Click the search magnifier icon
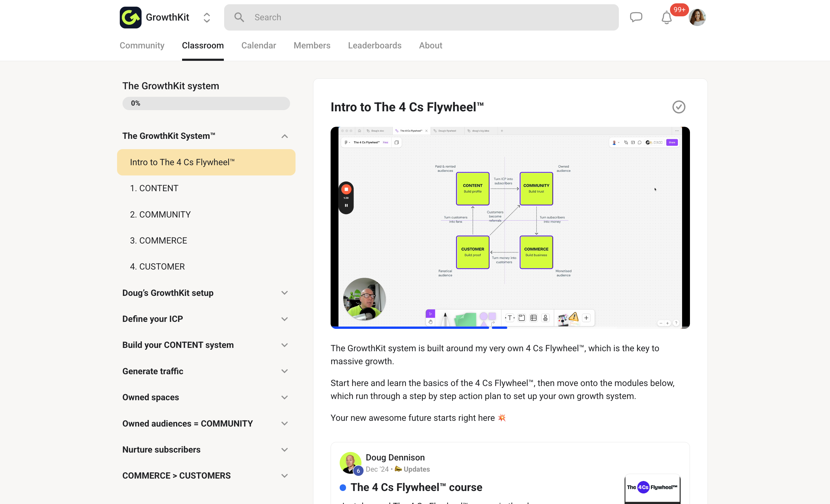Screen dimensions: 830x504 (x=239, y=17)
